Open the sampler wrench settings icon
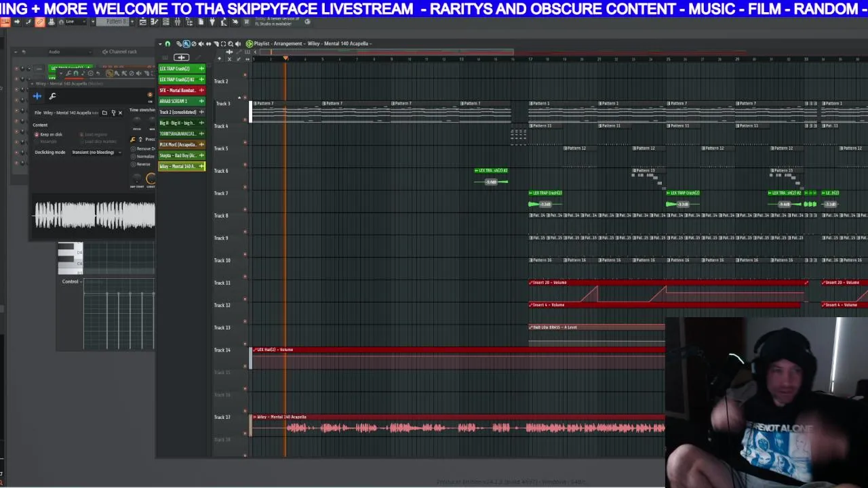868x488 pixels. [52, 96]
